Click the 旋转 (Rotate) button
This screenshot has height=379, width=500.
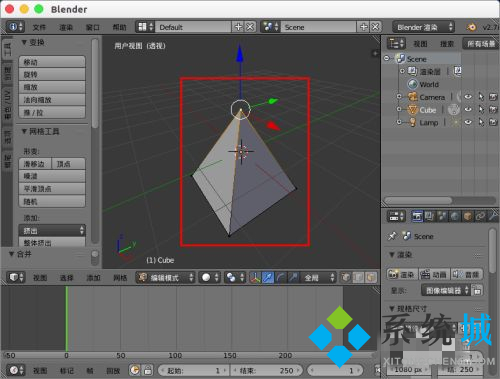[52, 75]
